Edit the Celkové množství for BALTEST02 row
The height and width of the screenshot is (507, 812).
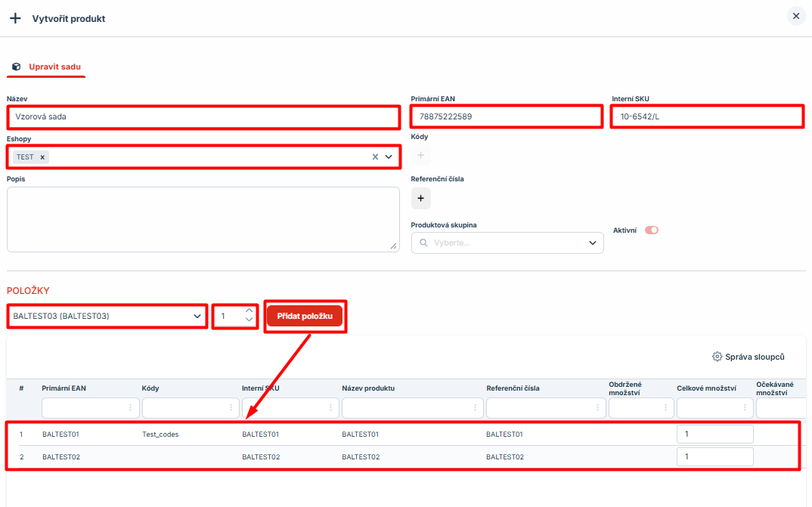click(714, 456)
